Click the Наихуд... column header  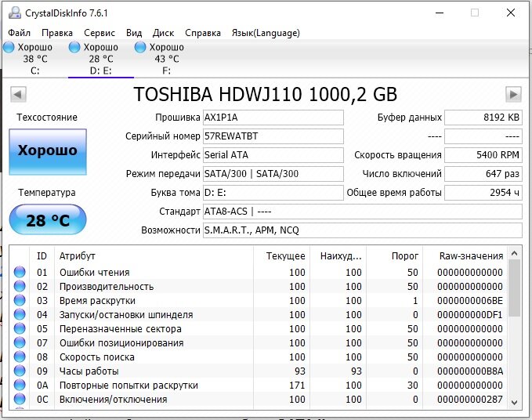pos(338,255)
